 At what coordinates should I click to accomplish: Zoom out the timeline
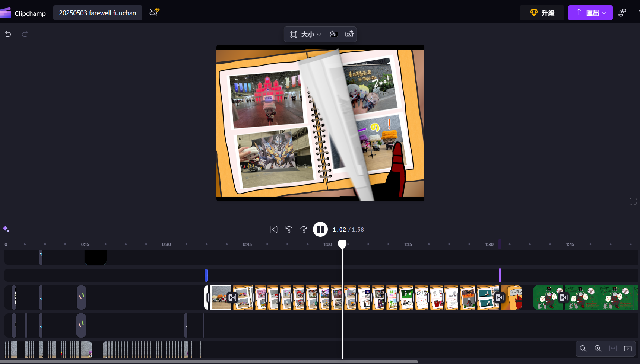583,348
